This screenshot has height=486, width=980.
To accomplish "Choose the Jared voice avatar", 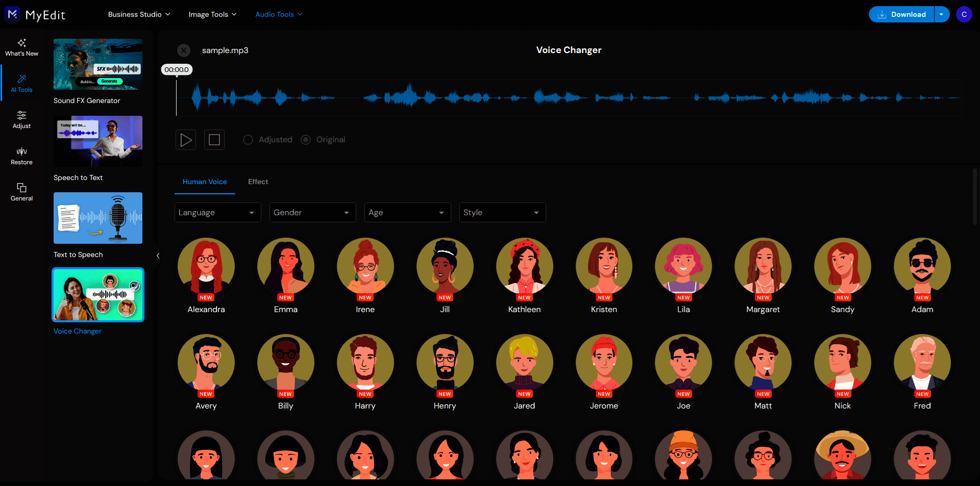I will click(525, 363).
